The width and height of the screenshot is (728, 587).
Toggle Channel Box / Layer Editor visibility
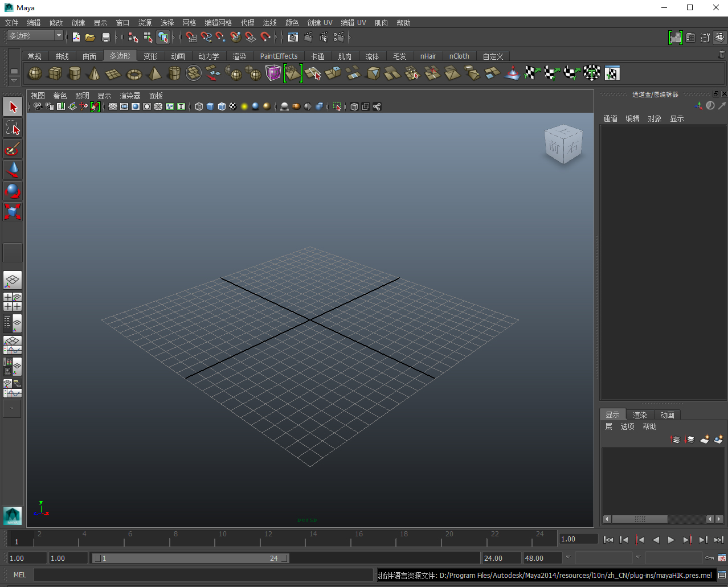[720, 37]
